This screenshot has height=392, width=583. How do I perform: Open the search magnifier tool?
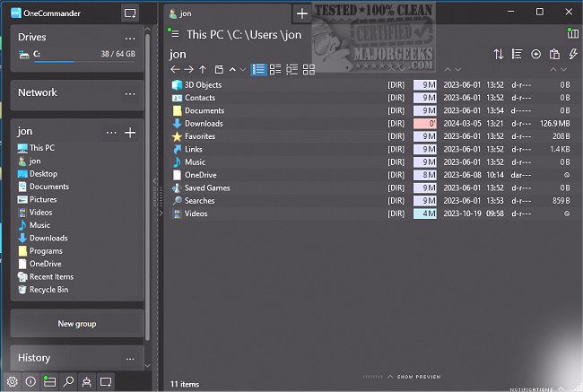(68, 381)
